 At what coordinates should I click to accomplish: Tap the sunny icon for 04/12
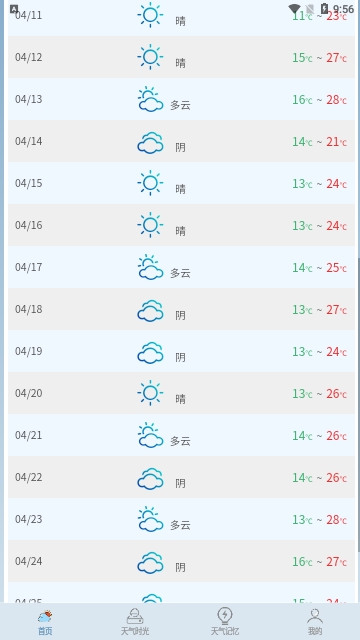coord(150,57)
